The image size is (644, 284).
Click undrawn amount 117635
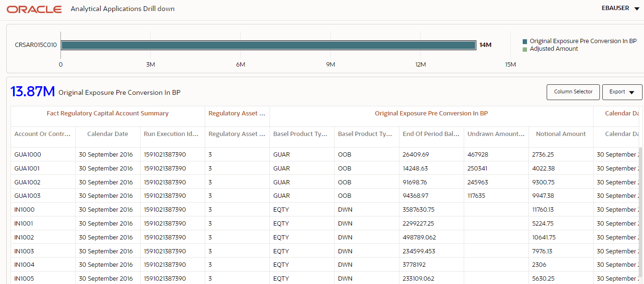(477, 196)
